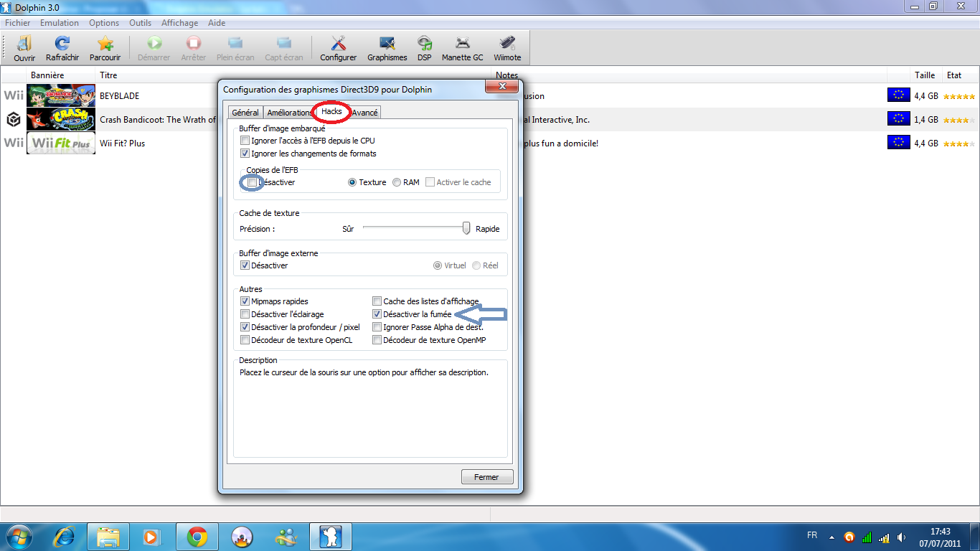Click the Dolphin taskbar icon
The image size is (980, 551).
tap(331, 536)
